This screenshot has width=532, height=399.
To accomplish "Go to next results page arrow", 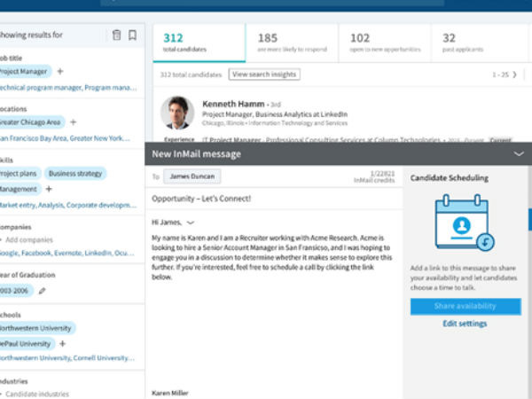I will [x=514, y=75].
